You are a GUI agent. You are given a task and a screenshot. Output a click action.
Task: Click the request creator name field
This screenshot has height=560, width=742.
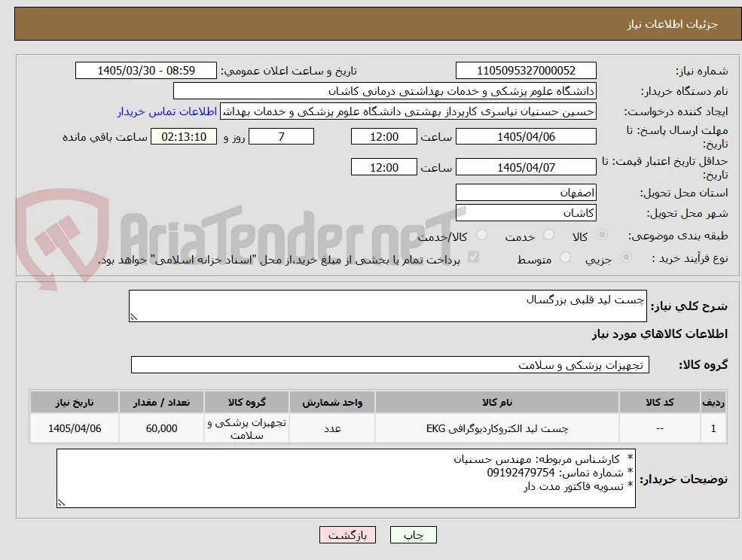[408, 111]
